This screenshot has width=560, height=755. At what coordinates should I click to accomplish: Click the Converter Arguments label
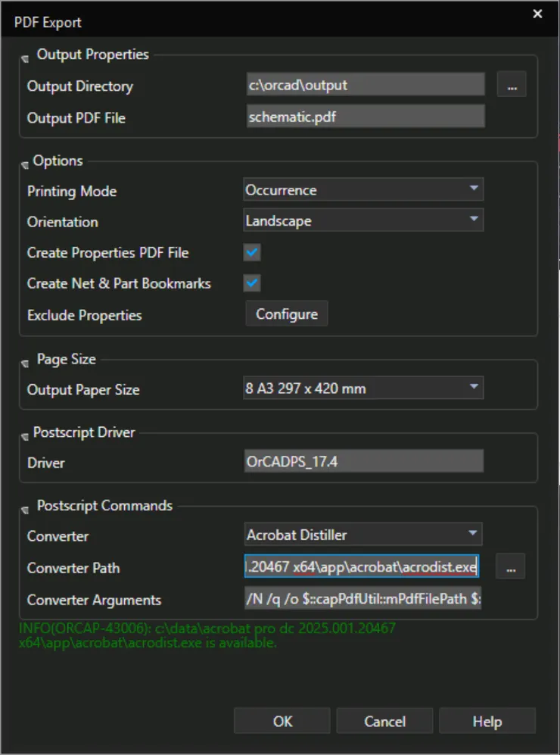click(95, 600)
